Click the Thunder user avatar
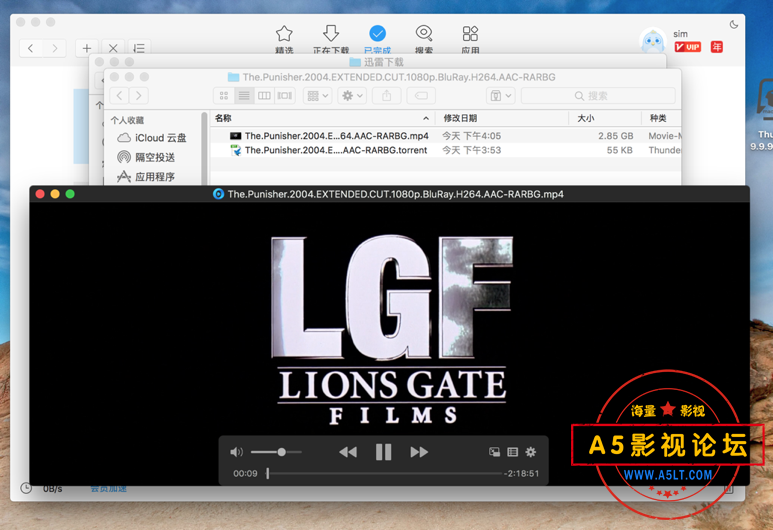The image size is (773, 530). [653, 41]
